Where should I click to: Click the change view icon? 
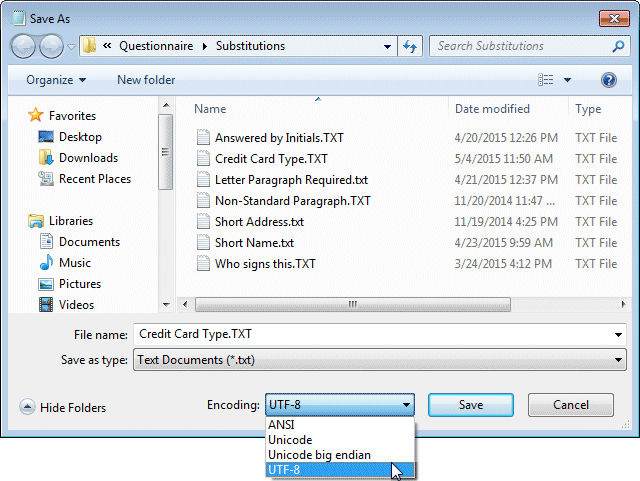pos(545,80)
